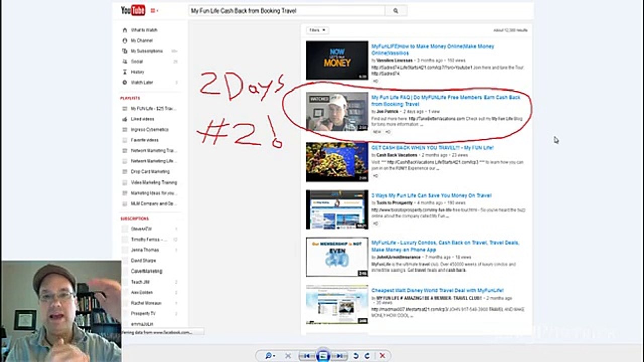Open 'MyFunLIFE|How to Make Money Online' video title
644x362 pixels.
[x=432, y=49]
